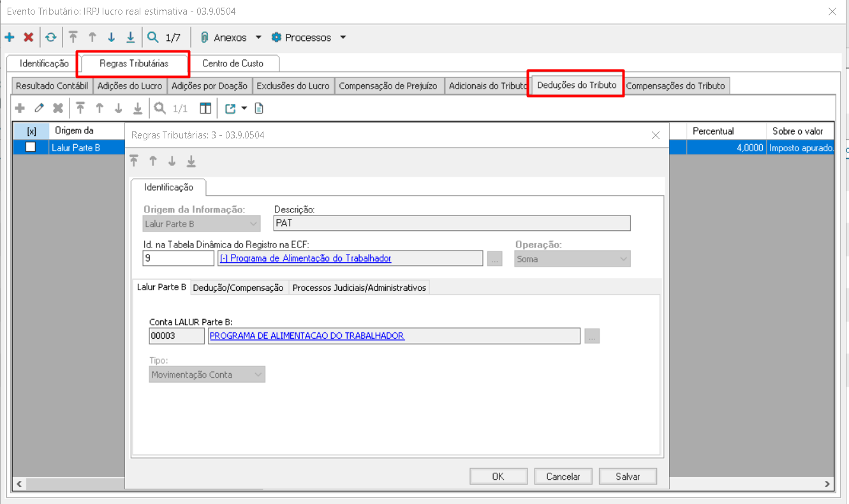Click the export icon in the grid toolbar
This screenshot has width=849, height=504.
tap(230, 108)
